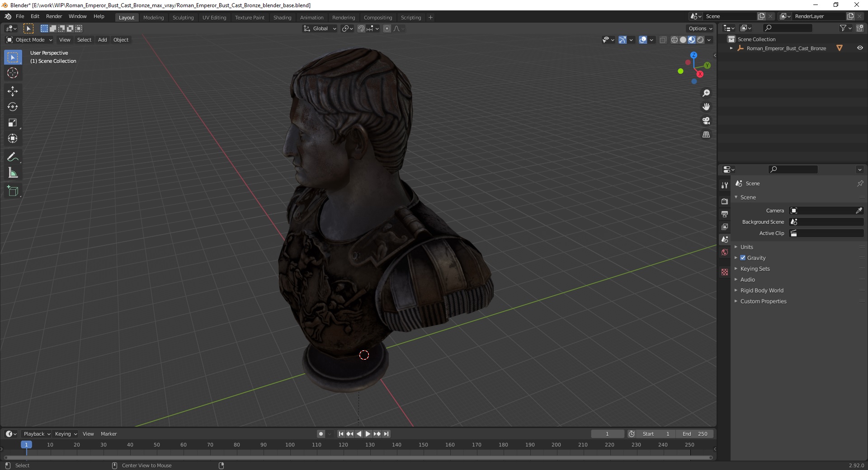Open the Playback dropdown
This screenshot has width=868, height=470.
[37, 434]
